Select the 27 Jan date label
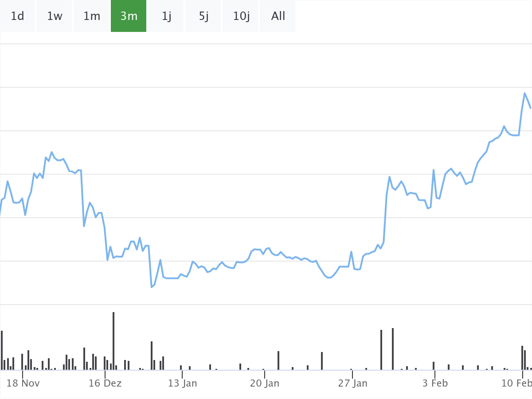 (x=353, y=383)
